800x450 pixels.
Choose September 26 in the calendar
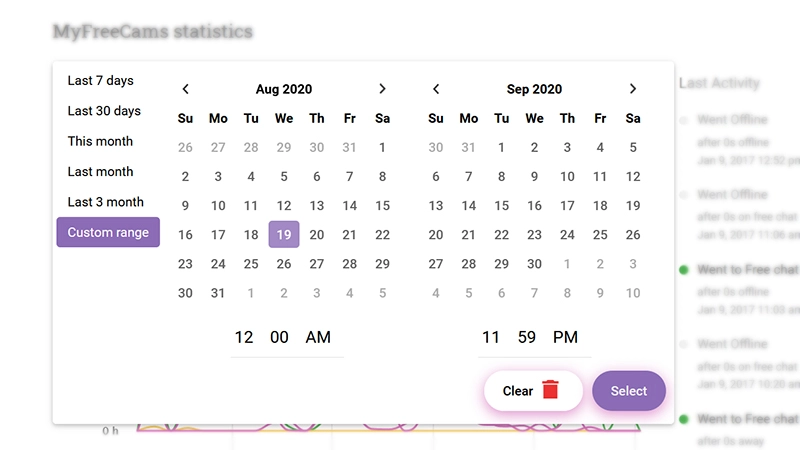coord(633,235)
